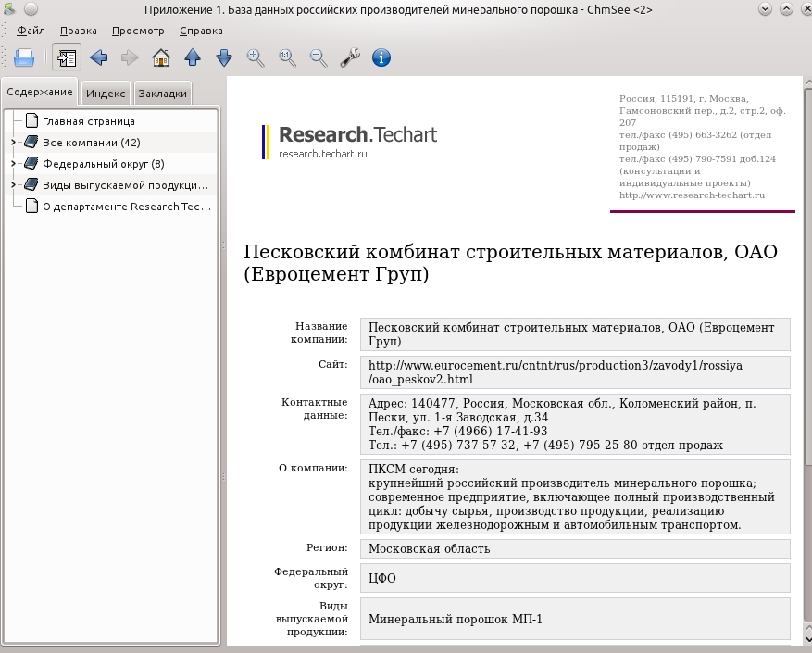
Task: Click the Виды выпускаемой продукции book icon
Action: (x=31, y=184)
